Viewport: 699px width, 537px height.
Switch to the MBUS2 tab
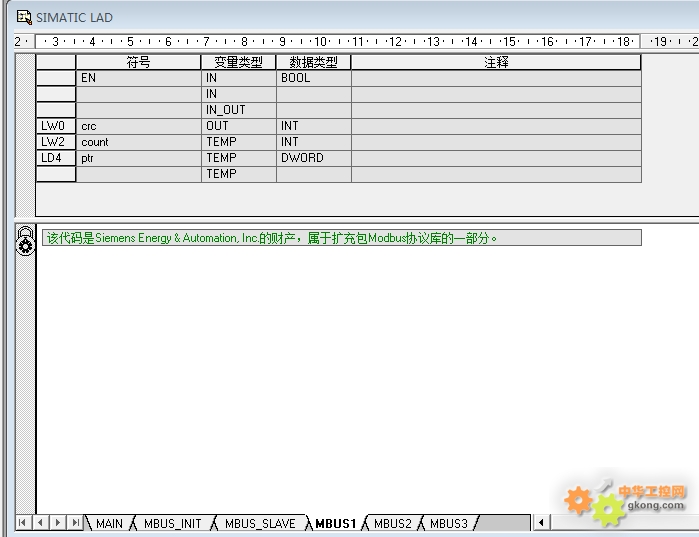393,523
